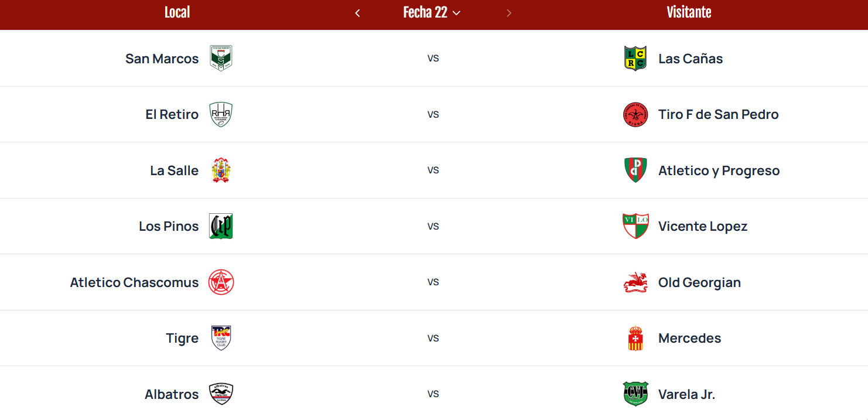Click the Albatros rugby club badge
868x420 pixels.
pos(221,394)
